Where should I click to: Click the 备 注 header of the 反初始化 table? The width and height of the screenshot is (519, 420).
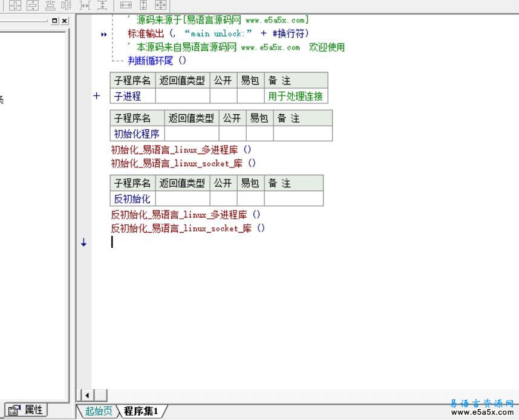click(293, 183)
